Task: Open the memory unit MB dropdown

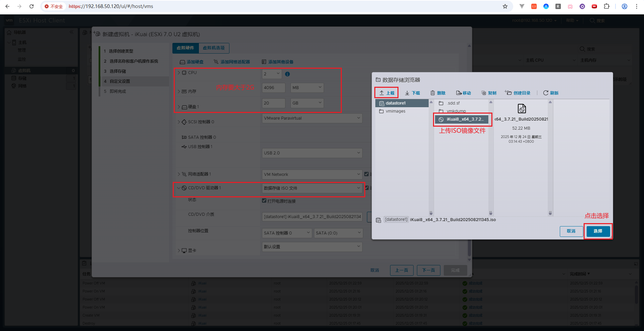Action: (x=307, y=88)
